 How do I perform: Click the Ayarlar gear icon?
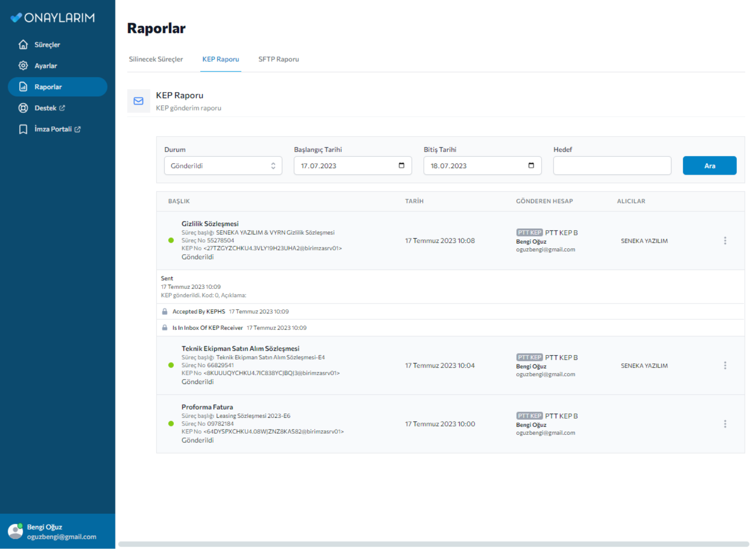[x=23, y=66]
